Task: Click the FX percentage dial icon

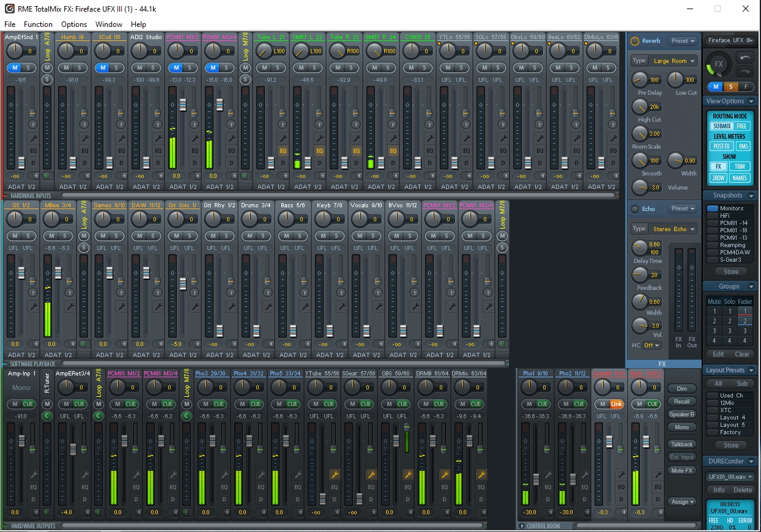Action: tap(718, 65)
